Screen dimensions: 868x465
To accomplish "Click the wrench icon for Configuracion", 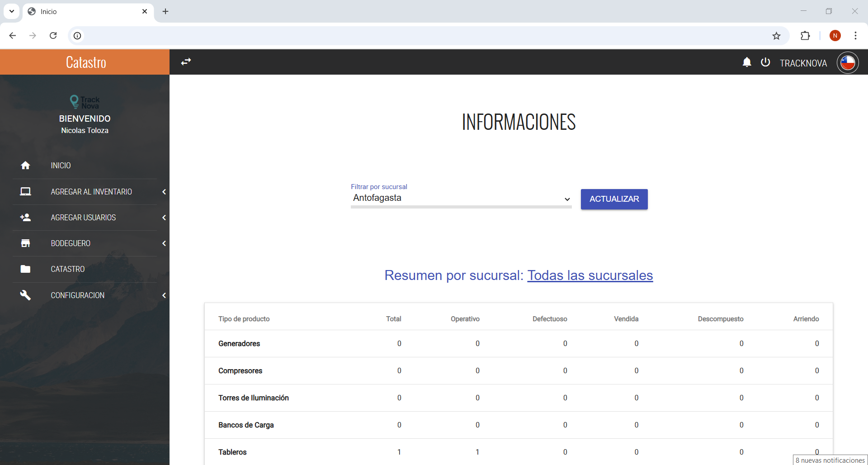I will (x=25, y=295).
